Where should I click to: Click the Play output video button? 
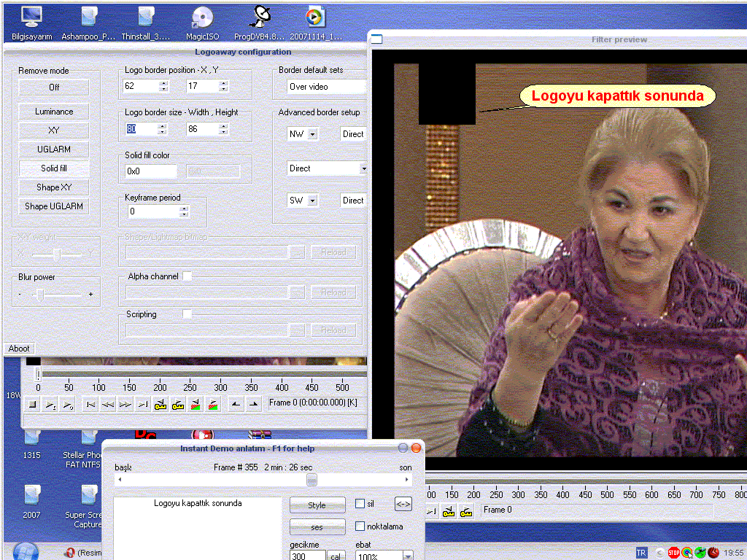[x=68, y=405]
